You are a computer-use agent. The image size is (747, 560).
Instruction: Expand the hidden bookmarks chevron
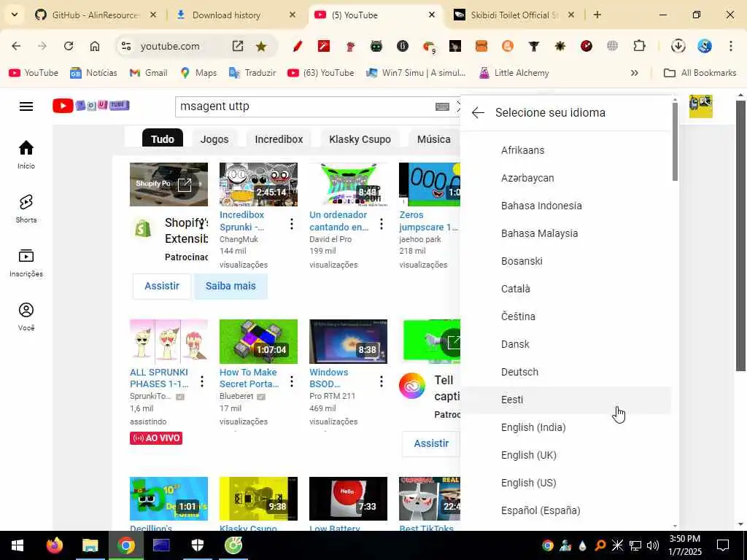(x=634, y=73)
